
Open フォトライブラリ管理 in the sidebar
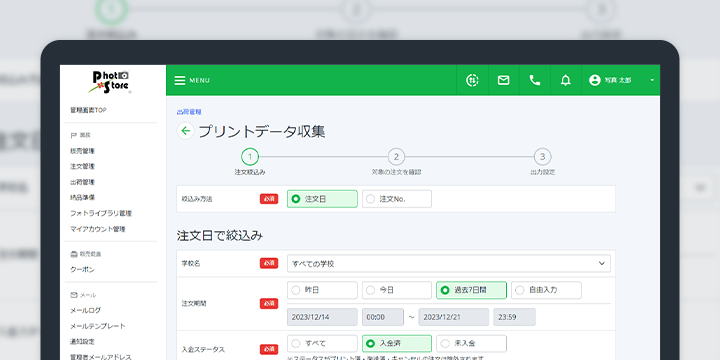[x=101, y=214]
